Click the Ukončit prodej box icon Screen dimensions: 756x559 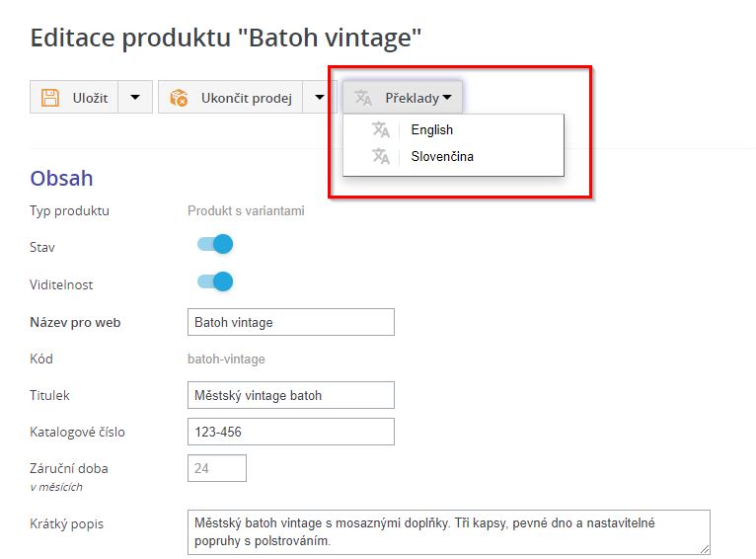179,97
